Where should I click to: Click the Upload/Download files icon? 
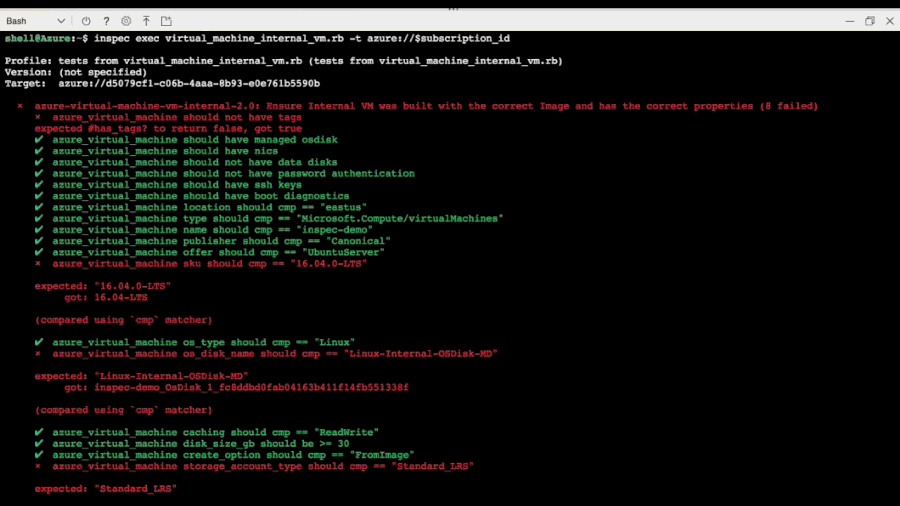pos(146,21)
